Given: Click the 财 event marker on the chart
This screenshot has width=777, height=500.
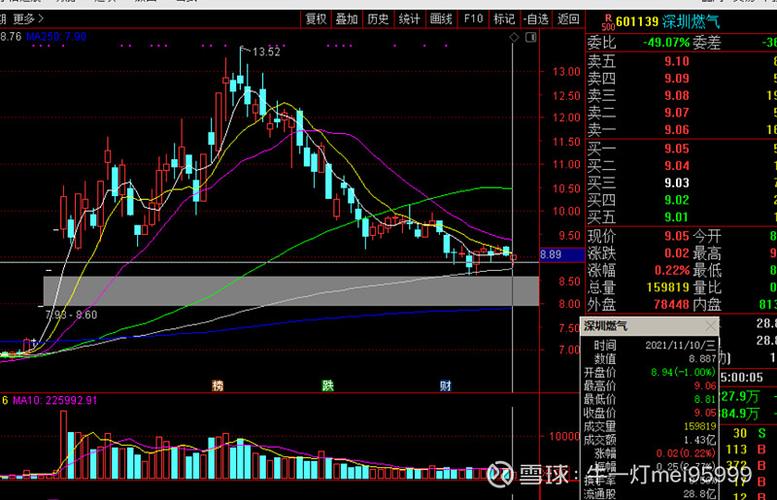Looking at the screenshot, I should [445, 386].
